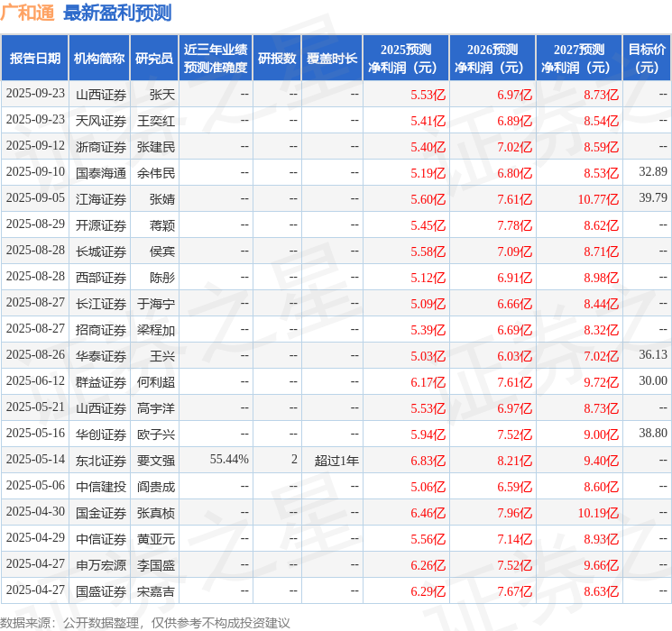Click the 2025-06-12 report date cell
Image resolution: width=672 pixels, height=631 pixels.
(35, 380)
